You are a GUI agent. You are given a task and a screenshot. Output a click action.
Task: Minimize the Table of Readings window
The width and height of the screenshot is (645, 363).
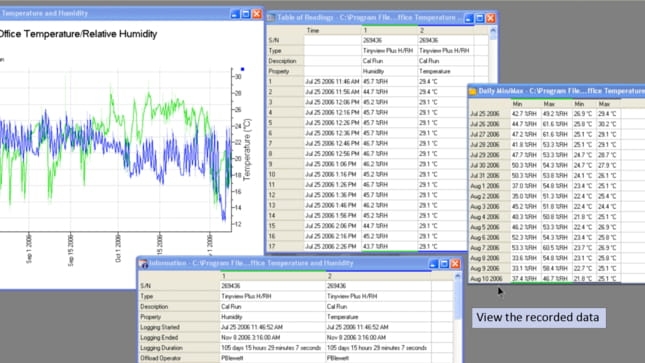tap(469, 18)
